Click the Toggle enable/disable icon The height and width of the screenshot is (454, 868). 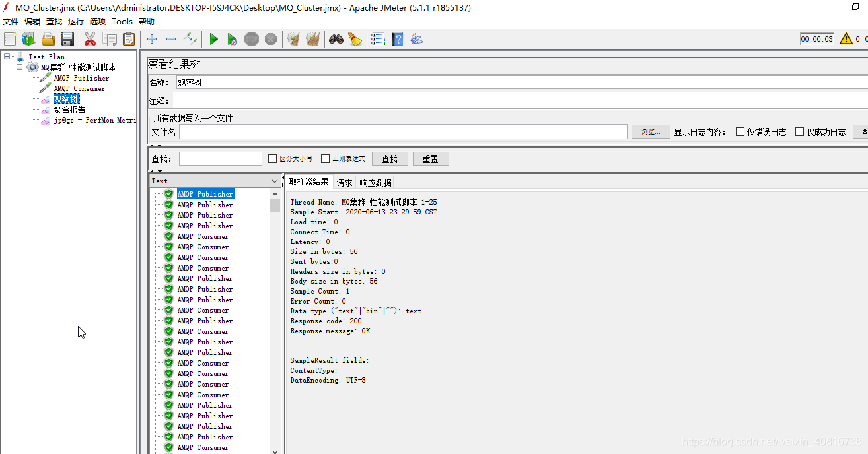pyautogui.click(x=190, y=39)
